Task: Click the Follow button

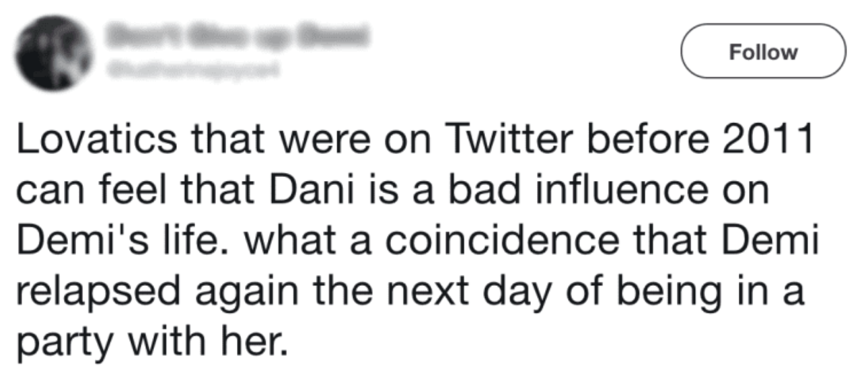Action: point(763,52)
